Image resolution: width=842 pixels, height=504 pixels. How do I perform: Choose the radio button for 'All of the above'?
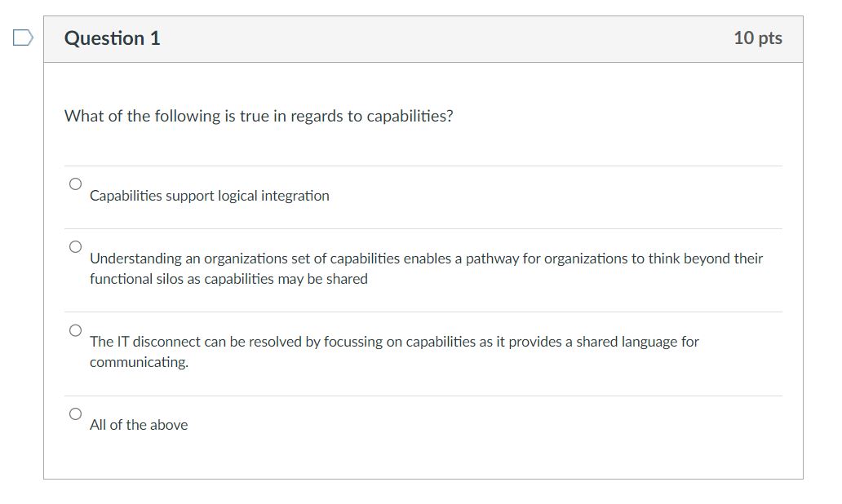74,413
